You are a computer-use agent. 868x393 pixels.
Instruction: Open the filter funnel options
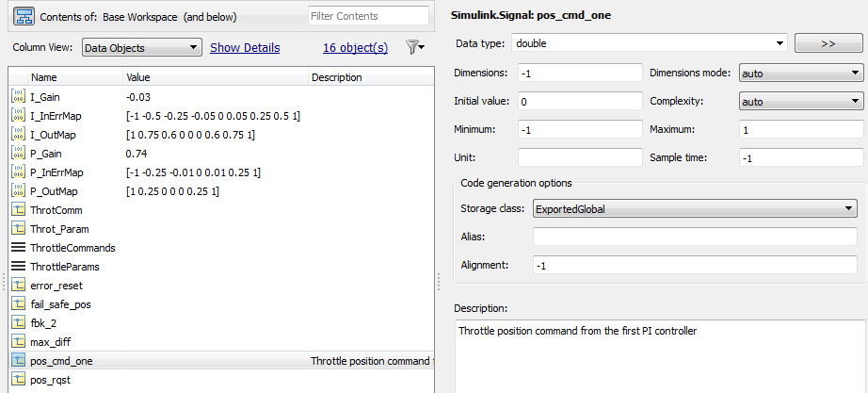[414, 47]
